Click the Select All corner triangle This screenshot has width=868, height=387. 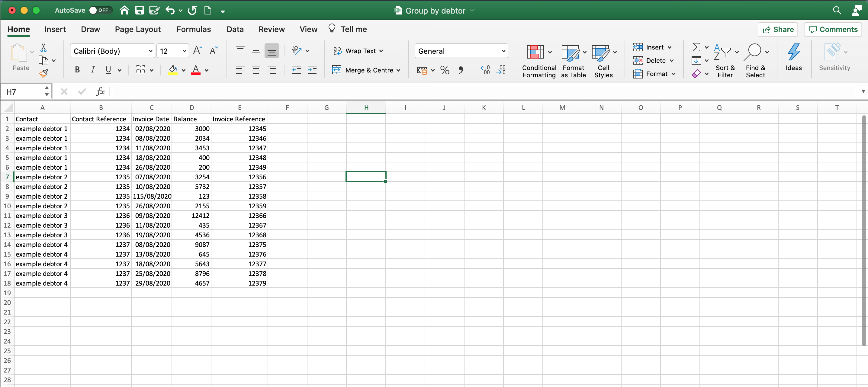(x=8, y=107)
